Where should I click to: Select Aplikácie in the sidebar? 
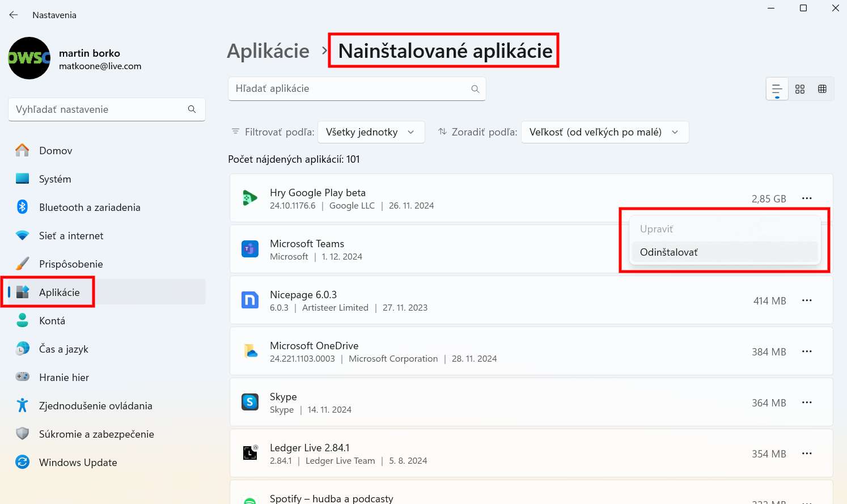(x=107, y=293)
